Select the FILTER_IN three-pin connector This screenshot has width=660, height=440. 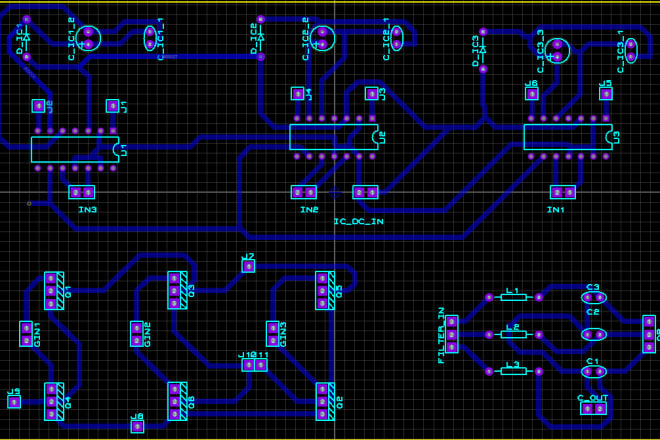(452, 334)
